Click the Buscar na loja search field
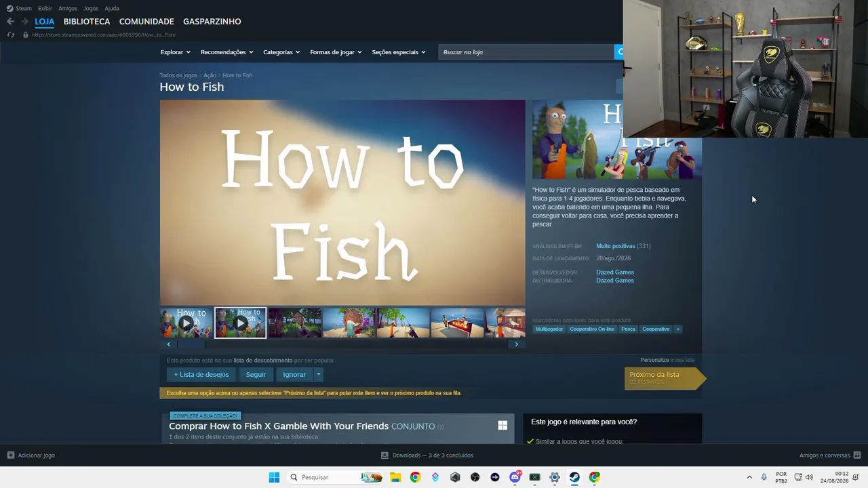The height and width of the screenshot is (488, 868). tap(526, 52)
